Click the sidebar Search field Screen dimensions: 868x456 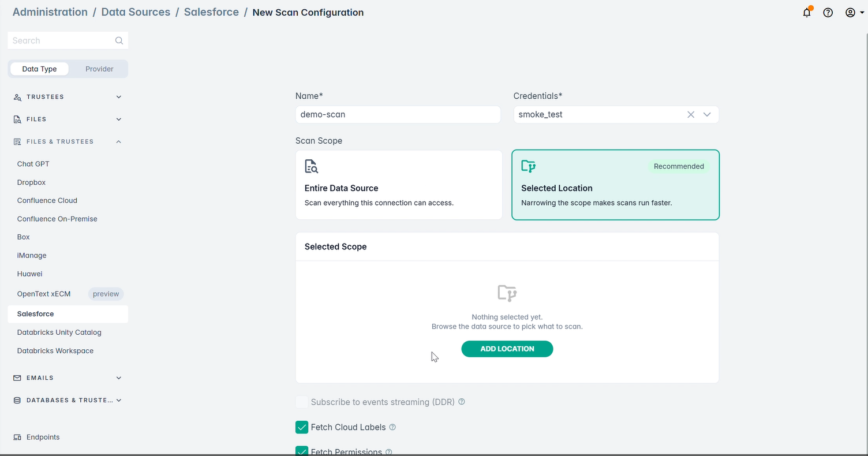[68, 40]
